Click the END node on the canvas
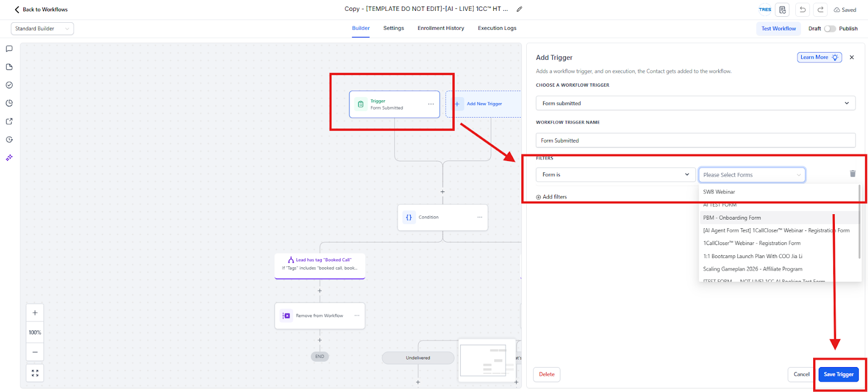 point(320,356)
